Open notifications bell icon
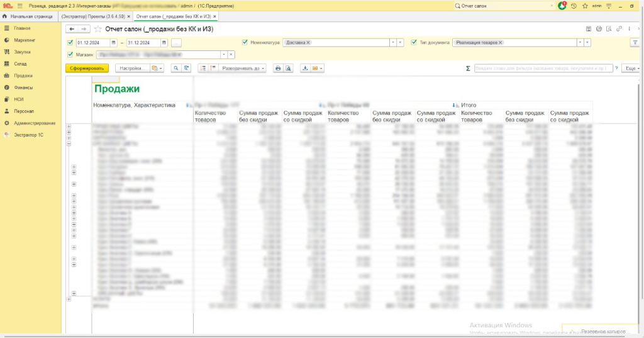Viewport: 644px width, 338px height. tap(562, 5)
